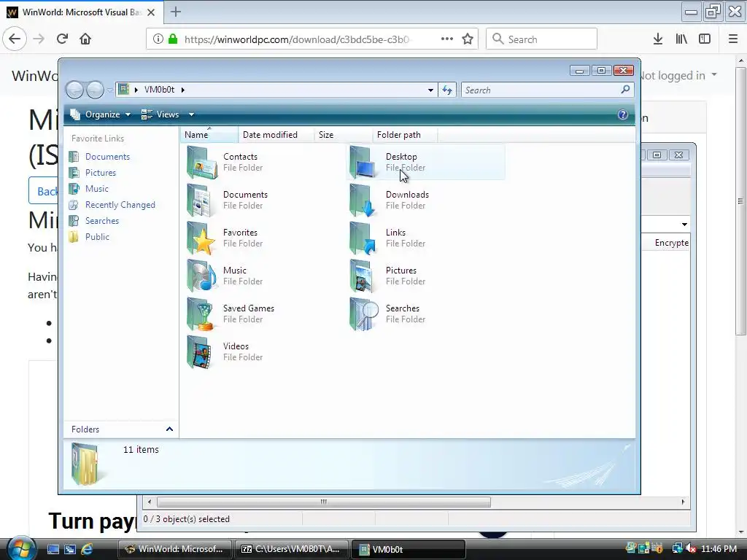The width and height of the screenshot is (747, 560).
Task: Click Firefox home button
Action: (x=85, y=39)
